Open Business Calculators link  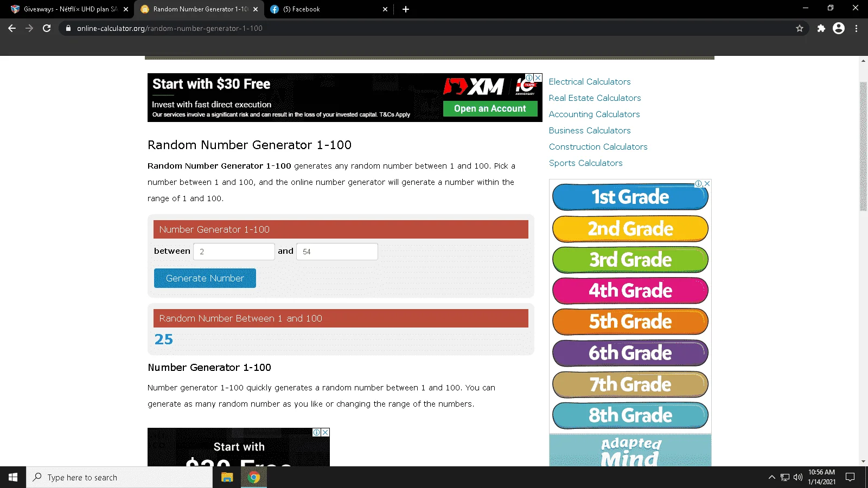(590, 131)
